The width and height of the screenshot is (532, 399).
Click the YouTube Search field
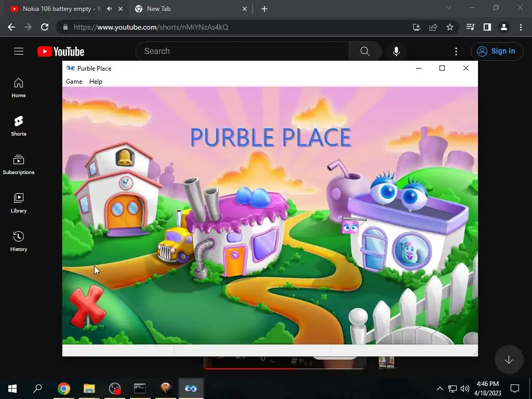242,51
